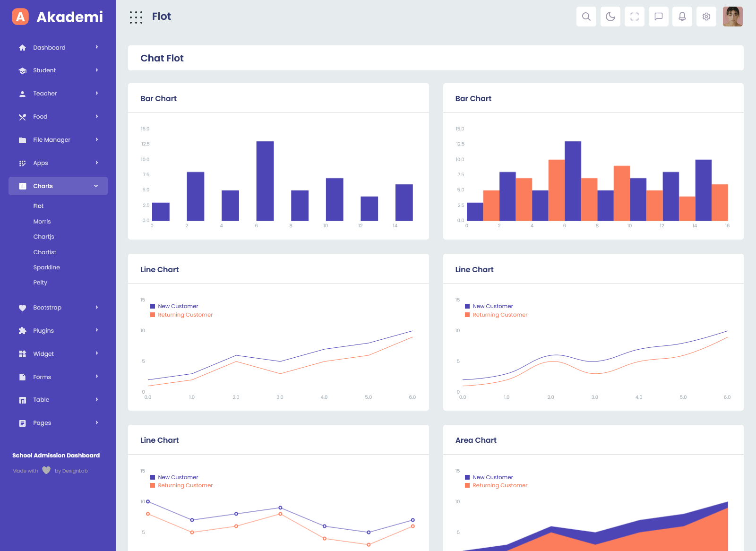Screen dimensions: 756x551
Task: Open the Peity submenu link
Action: coord(40,283)
